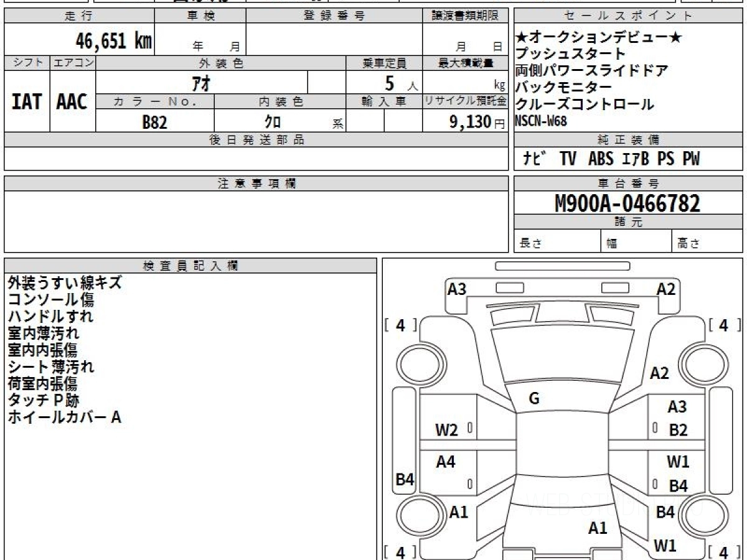This screenshot has height=560, width=747.
Task: Click the 輸入車 header
Action: (384, 102)
